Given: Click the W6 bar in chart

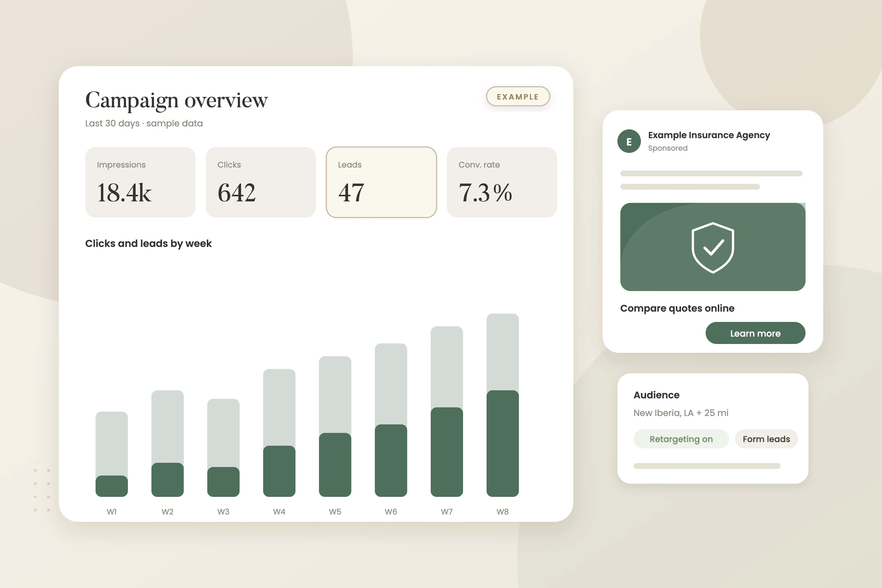Looking at the screenshot, I should point(391,420).
